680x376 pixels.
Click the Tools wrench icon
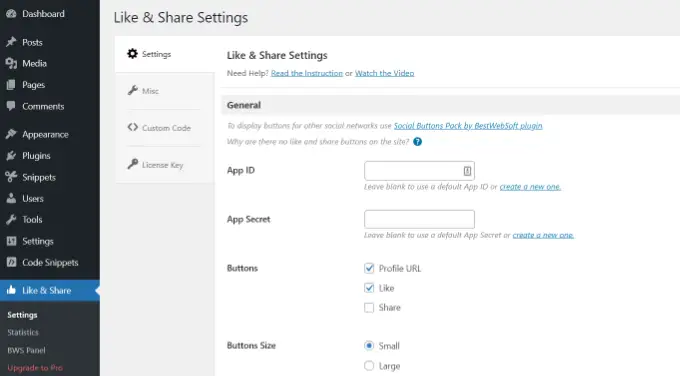click(11, 219)
